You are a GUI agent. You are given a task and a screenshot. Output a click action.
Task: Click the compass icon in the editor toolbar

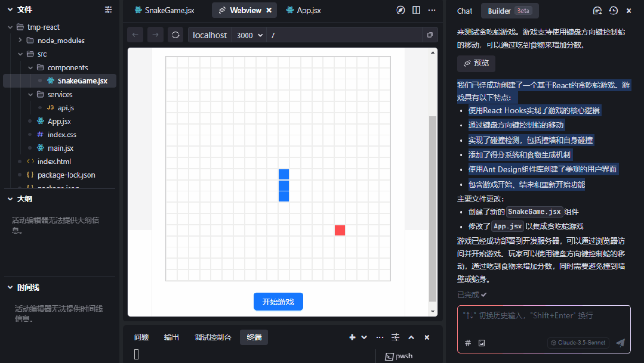pos(400,10)
